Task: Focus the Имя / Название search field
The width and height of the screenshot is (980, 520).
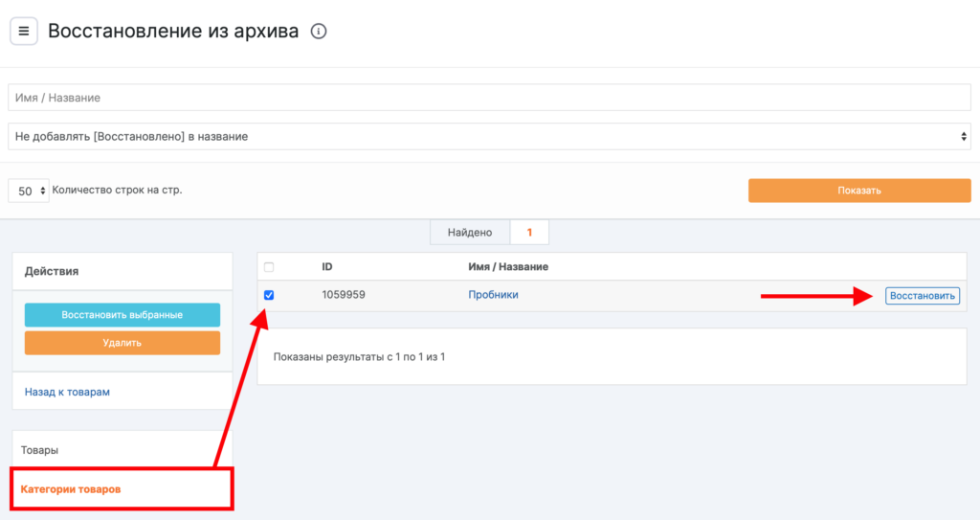Action: click(489, 98)
